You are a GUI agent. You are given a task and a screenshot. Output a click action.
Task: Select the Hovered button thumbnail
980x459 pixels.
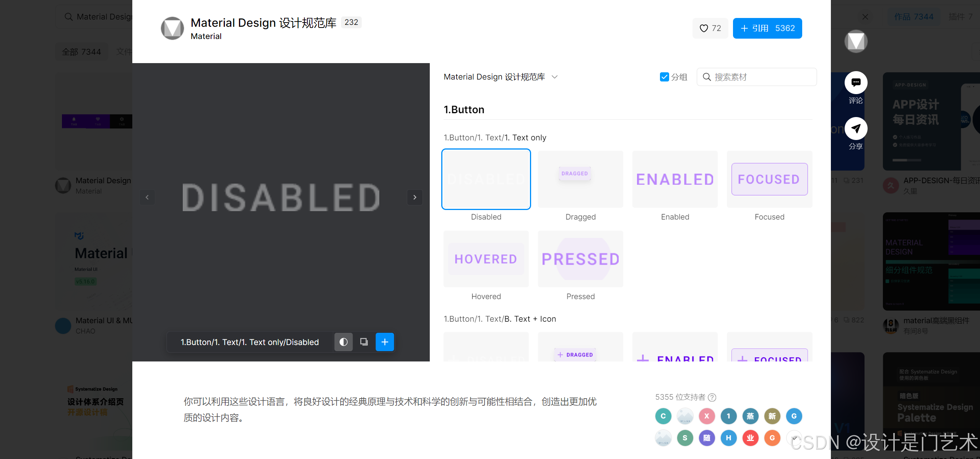[486, 259]
